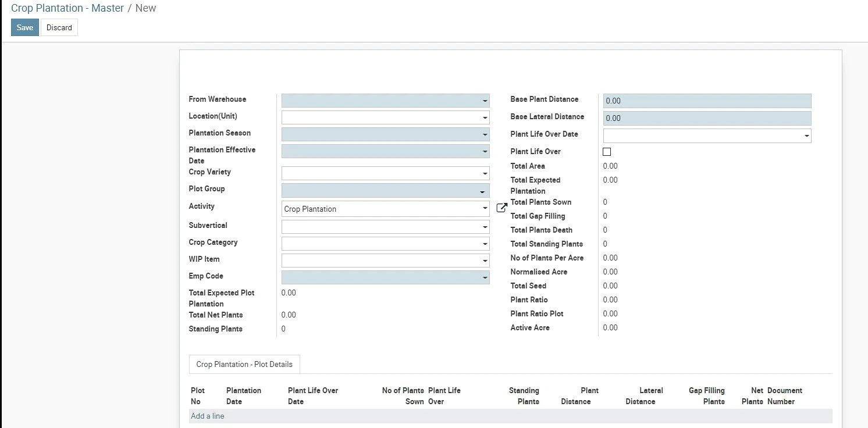This screenshot has height=428, width=868.
Task: Expand the Subvertical dropdown
Action: click(x=385, y=227)
